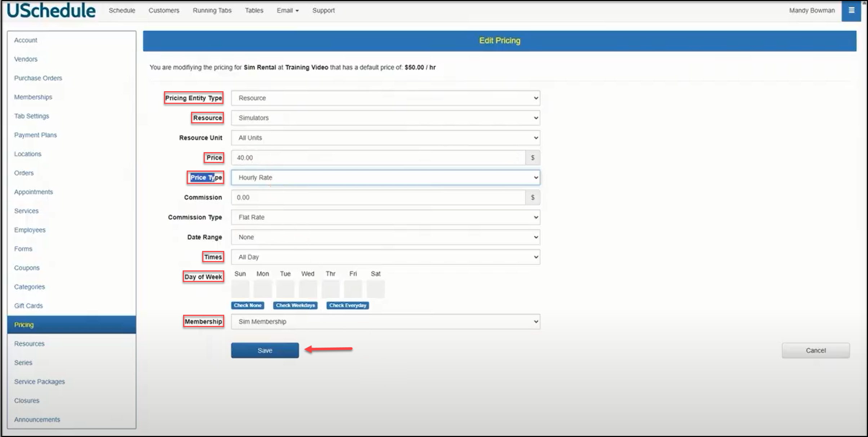The height and width of the screenshot is (437, 868).
Task: Toggle the Sat day checkbox
Action: click(x=376, y=289)
